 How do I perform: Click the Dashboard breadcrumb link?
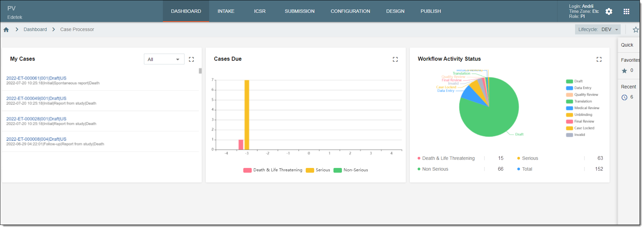35,30
